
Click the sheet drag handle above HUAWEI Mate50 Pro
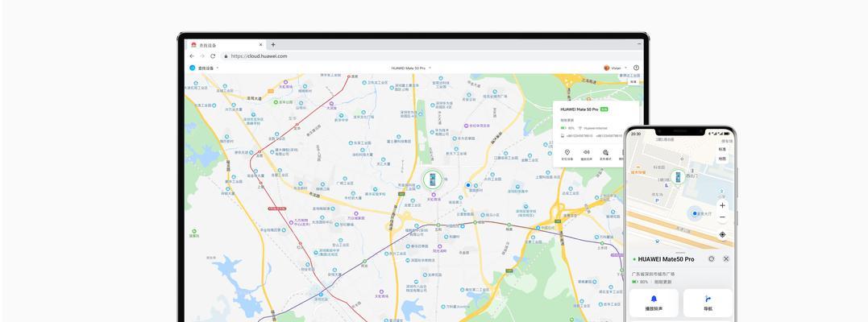[681, 252]
